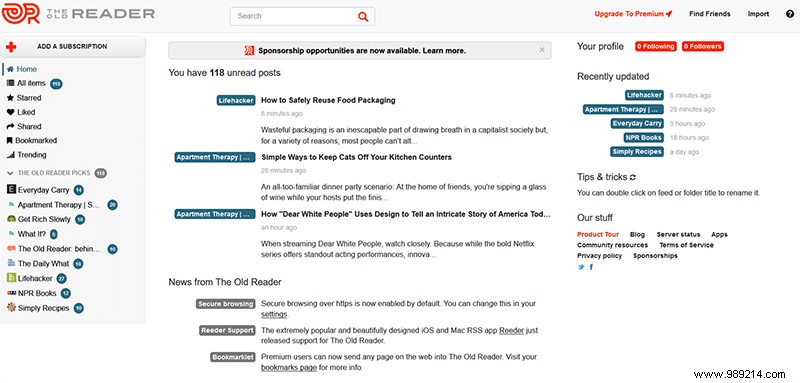Click the Starred star icon
The width and height of the screenshot is (800, 383).
click(10, 97)
